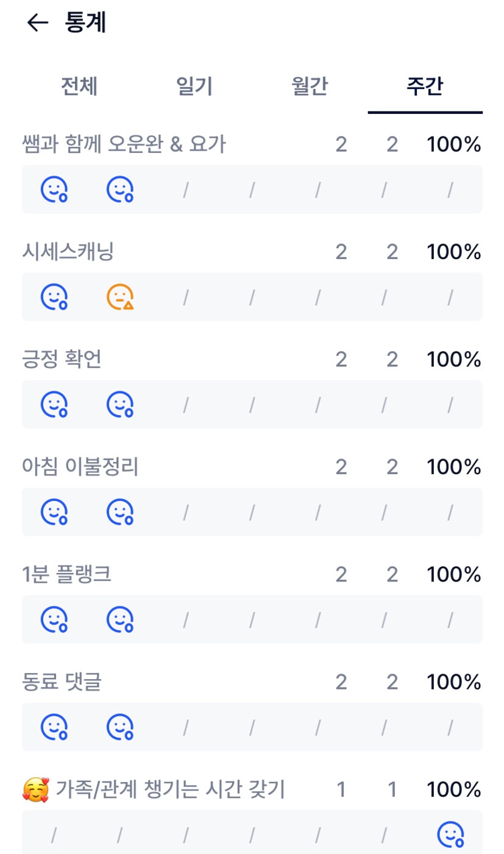Click first smiley under 쌤과 함께 오운완 & 요가

pyautogui.click(x=54, y=190)
